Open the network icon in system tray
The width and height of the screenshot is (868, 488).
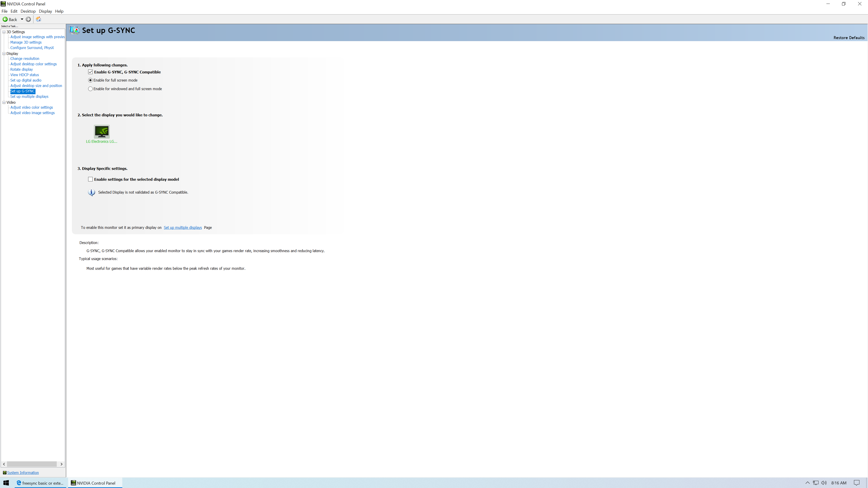click(x=815, y=483)
